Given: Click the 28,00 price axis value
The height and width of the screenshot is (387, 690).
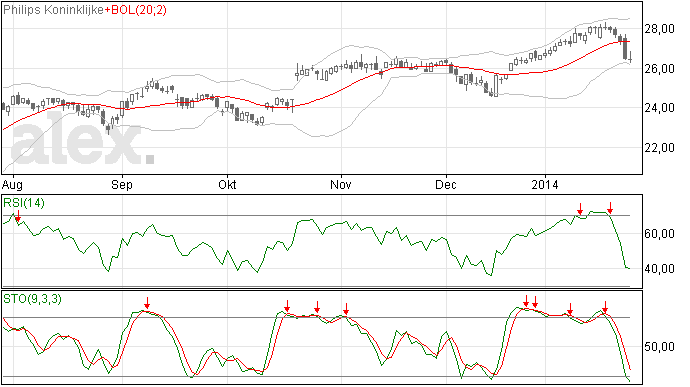Looking at the screenshot, I should pyautogui.click(x=659, y=29).
